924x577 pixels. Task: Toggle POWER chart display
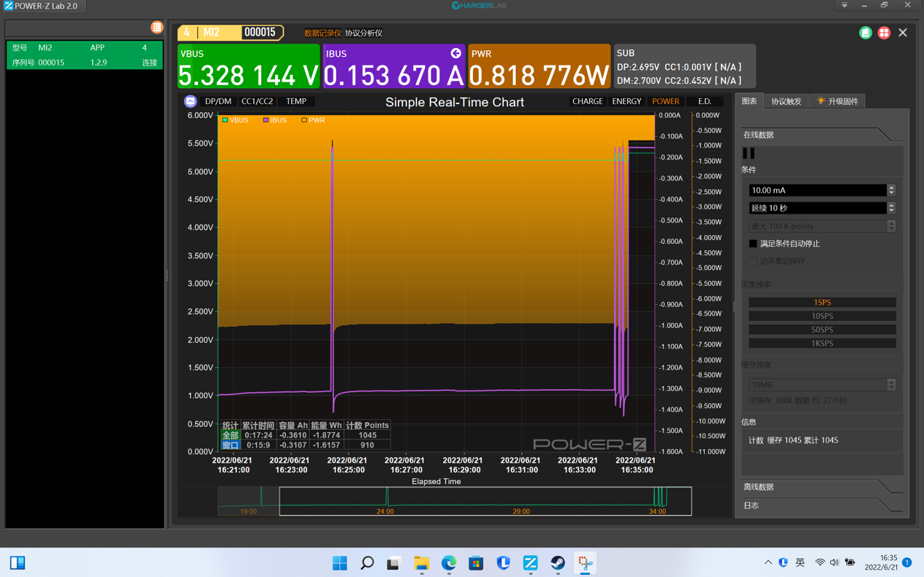point(666,102)
